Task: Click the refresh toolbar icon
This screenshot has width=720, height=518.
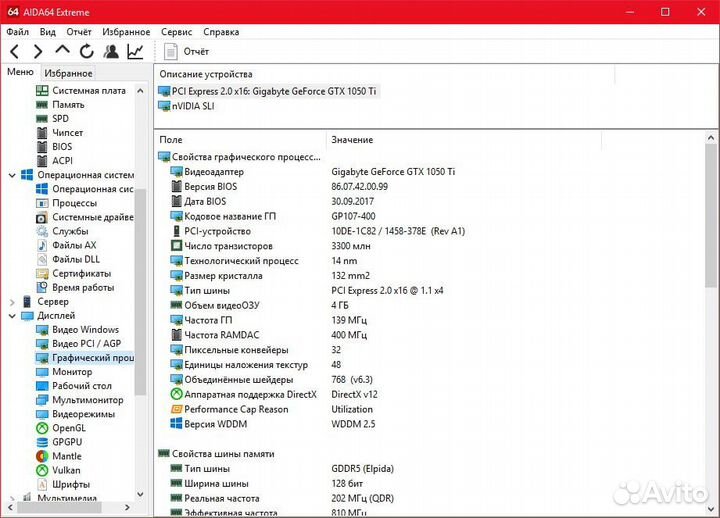Action: (86, 51)
